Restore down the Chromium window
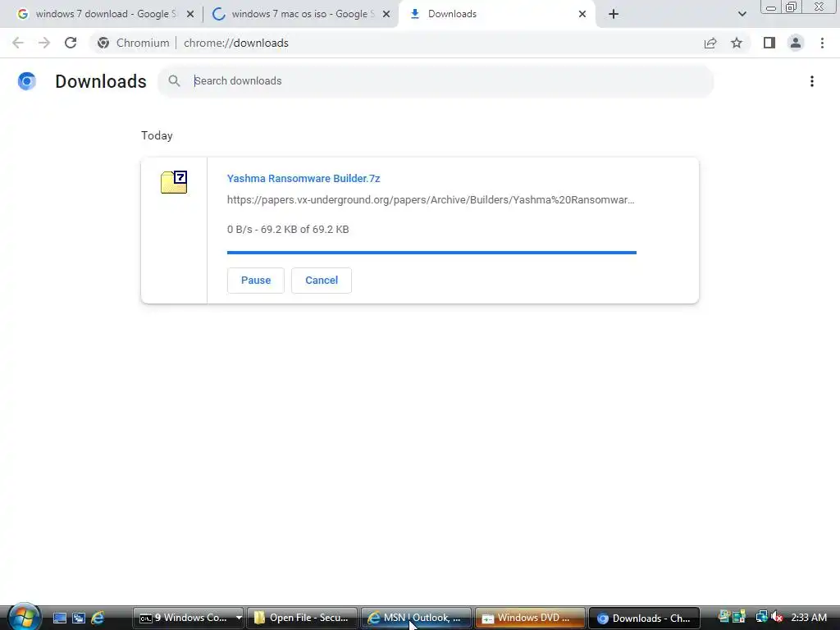 pos(792,7)
